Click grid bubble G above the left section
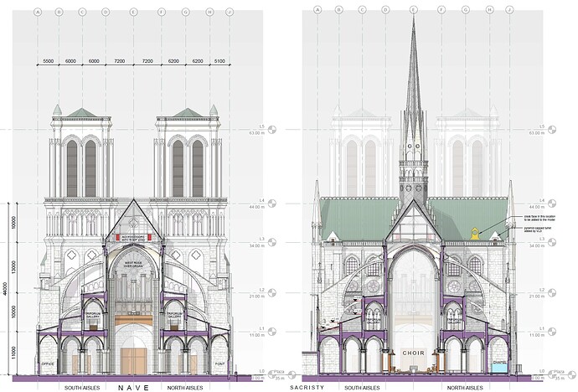This screenshot has width=578, height=392. 185,13
